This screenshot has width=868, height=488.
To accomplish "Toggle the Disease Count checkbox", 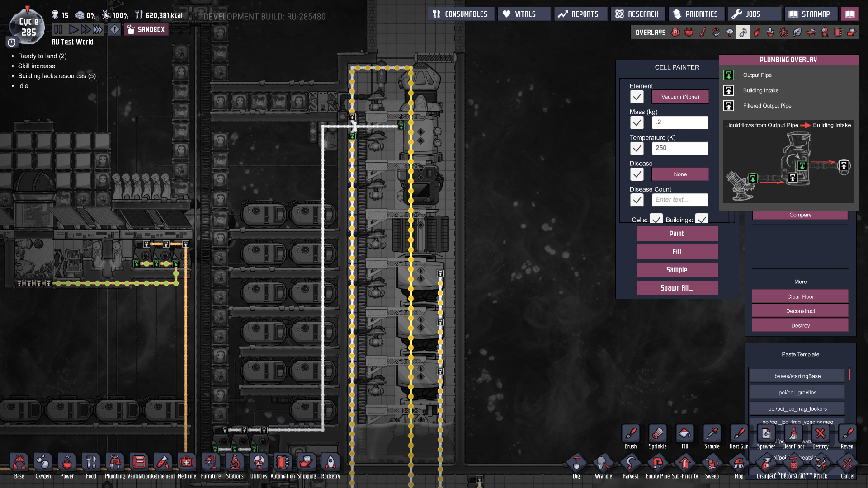I will click(x=637, y=200).
